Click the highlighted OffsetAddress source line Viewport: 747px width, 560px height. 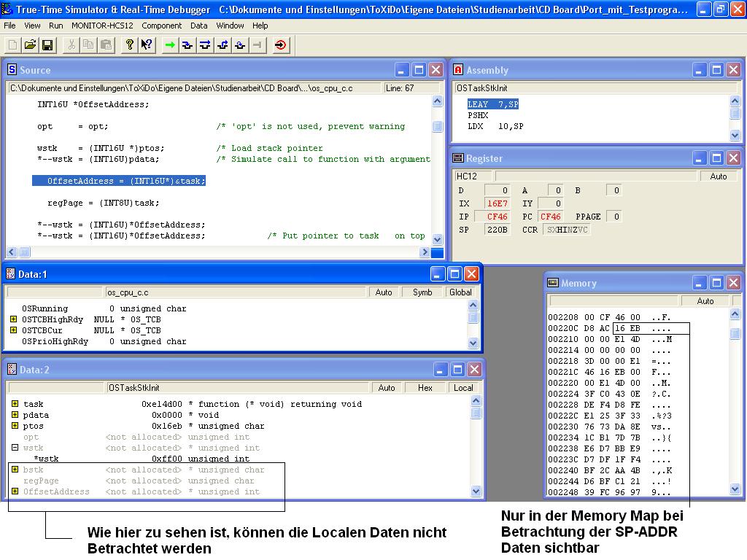[119, 181]
